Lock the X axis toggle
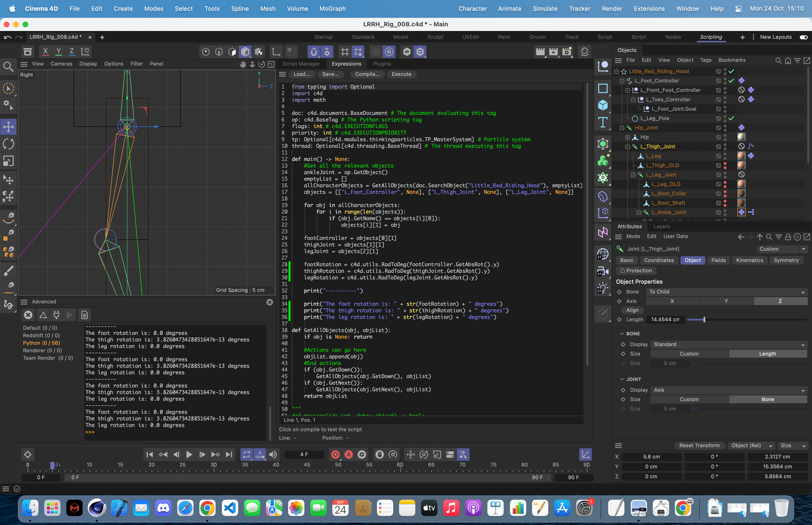 coord(45,52)
